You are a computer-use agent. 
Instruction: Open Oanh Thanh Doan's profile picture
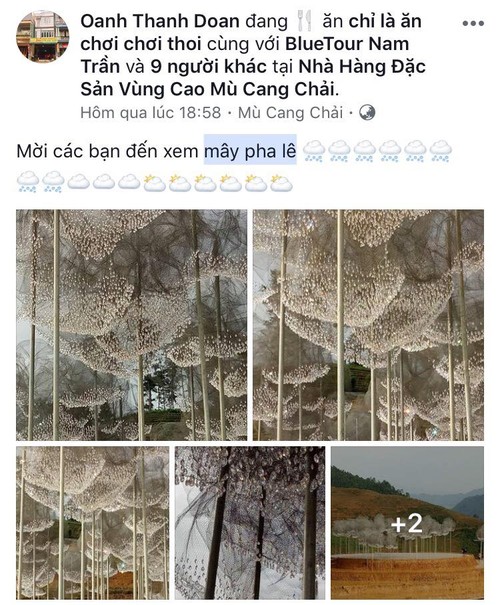(42, 37)
